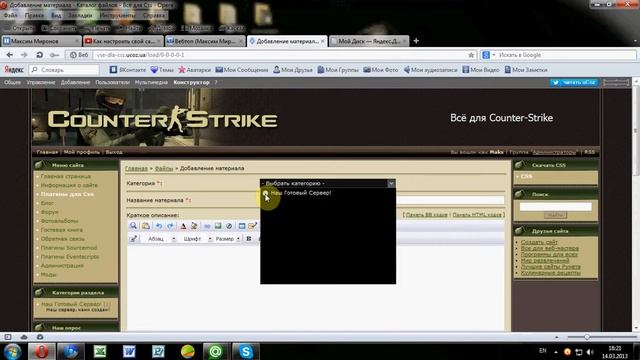The height and width of the screenshot is (360, 640).
Task: Open the 'Управление' admin bar menu
Action: coord(41,82)
